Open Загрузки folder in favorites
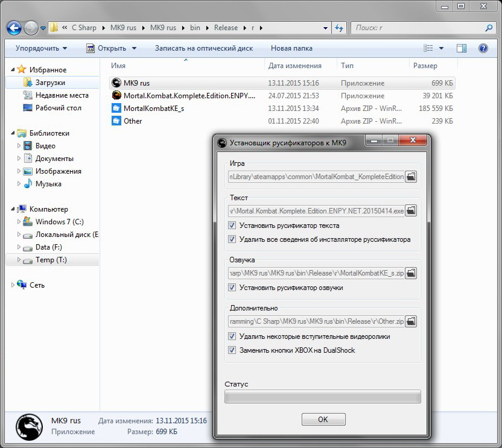Image resolution: width=502 pixels, height=448 pixels. [x=50, y=83]
